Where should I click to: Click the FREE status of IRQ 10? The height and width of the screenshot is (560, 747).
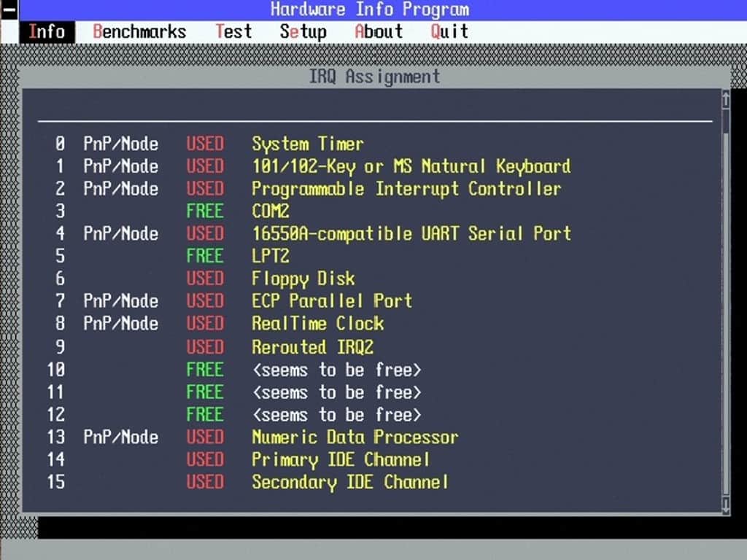click(x=205, y=370)
